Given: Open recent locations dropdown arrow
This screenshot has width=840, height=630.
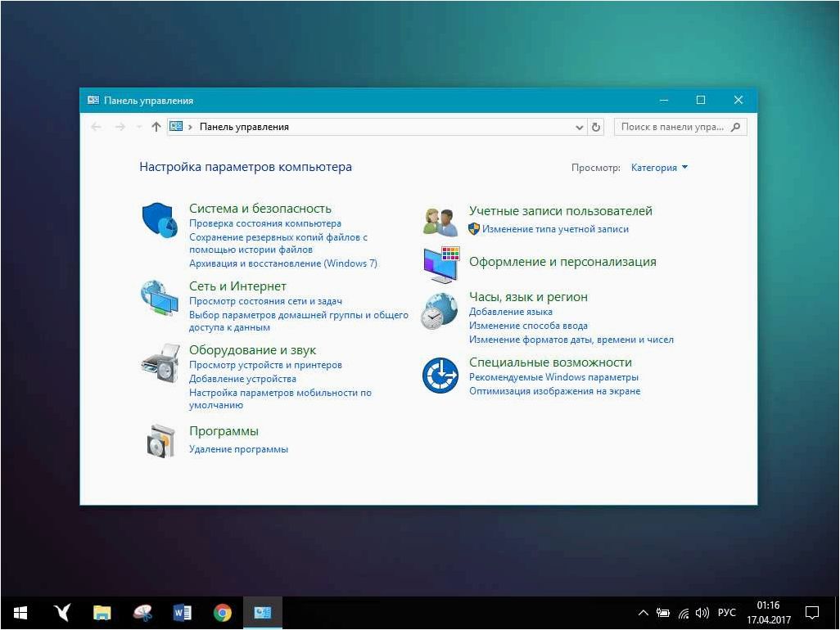Looking at the screenshot, I should (x=139, y=127).
